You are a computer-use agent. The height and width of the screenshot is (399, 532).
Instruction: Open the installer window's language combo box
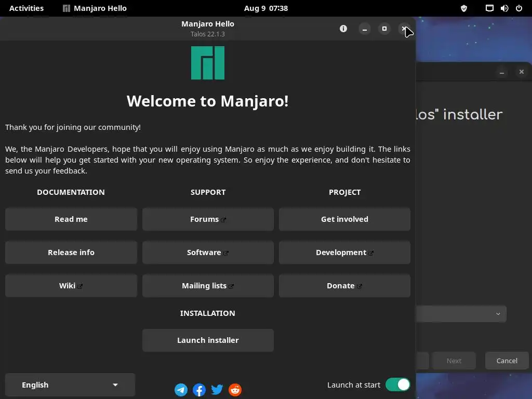click(x=461, y=314)
